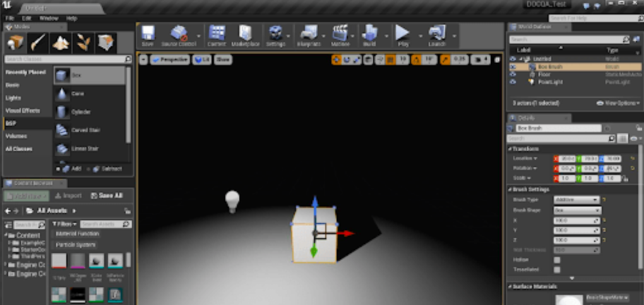Click the PointLight bulb in the viewport
The height and width of the screenshot is (305, 644).
click(x=232, y=201)
